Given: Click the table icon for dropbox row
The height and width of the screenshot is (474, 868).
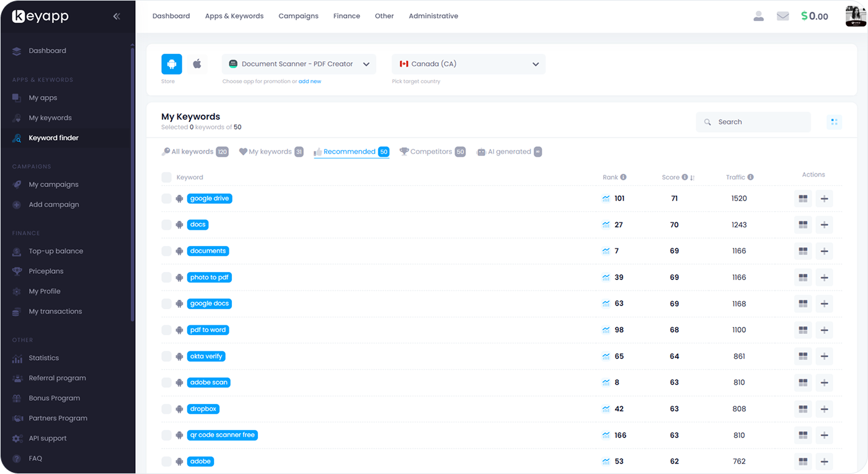Looking at the screenshot, I should (803, 409).
